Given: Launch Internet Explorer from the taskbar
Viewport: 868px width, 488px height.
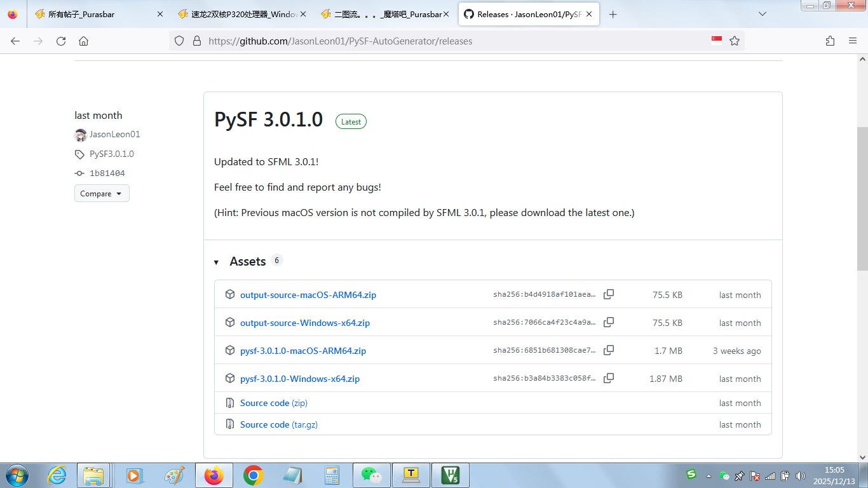Looking at the screenshot, I should click(x=57, y=475).
